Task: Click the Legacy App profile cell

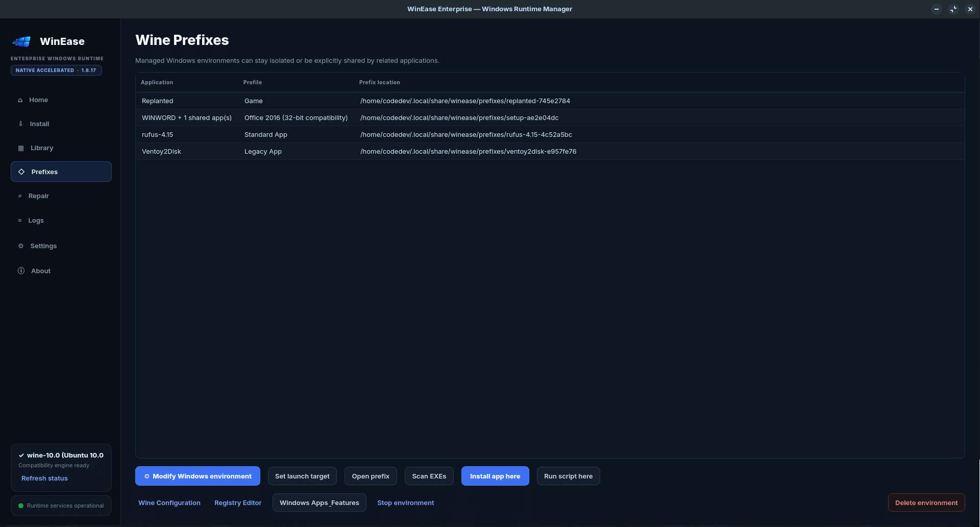Action: (x=263, y=152)
